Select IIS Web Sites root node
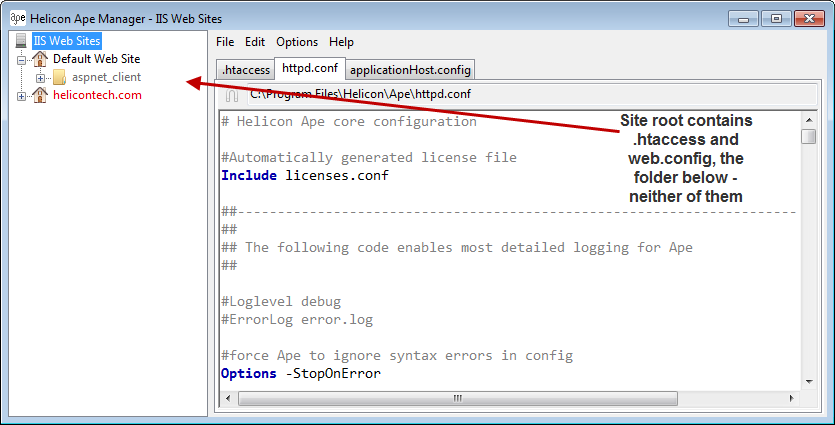This screenshot has height=425, width=835. pyautogui.click(x=66, y=42)
